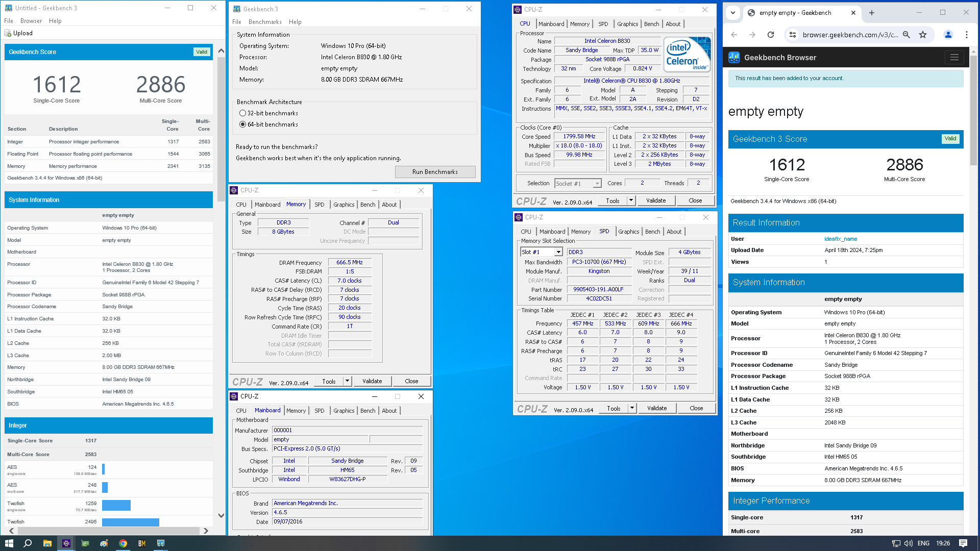Screen dimensions: 980x551
Task: Click the Upload icon in Geekbench results window
Action: (8, 33)
